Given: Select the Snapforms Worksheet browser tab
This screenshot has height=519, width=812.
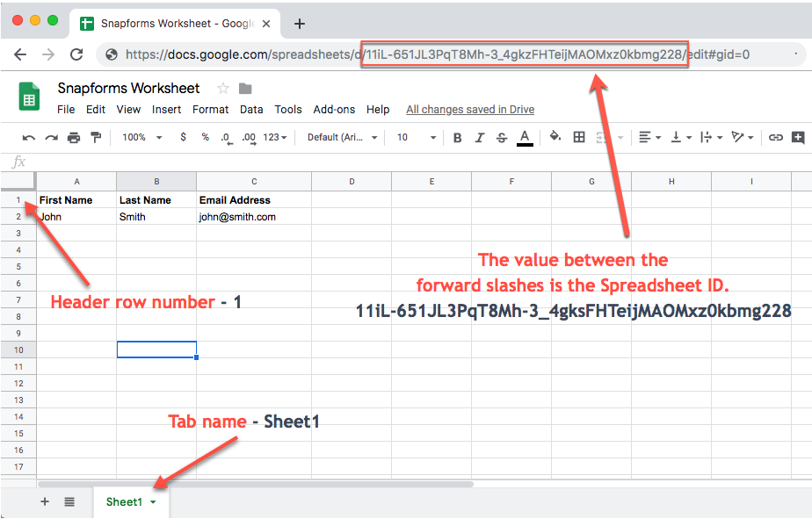Looking at the screenshot, I should tap(175, 24).
